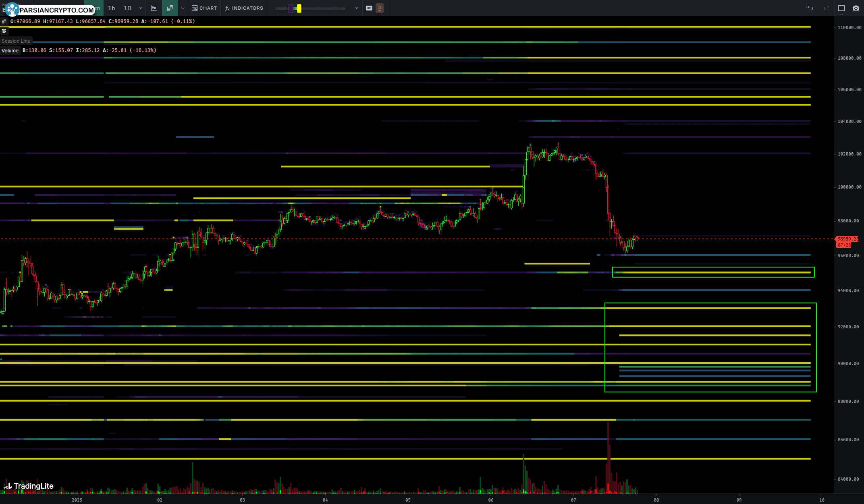Screen dimensions: 864x504
Task: Select the Volume indicator label
Action: coord(10,50)
